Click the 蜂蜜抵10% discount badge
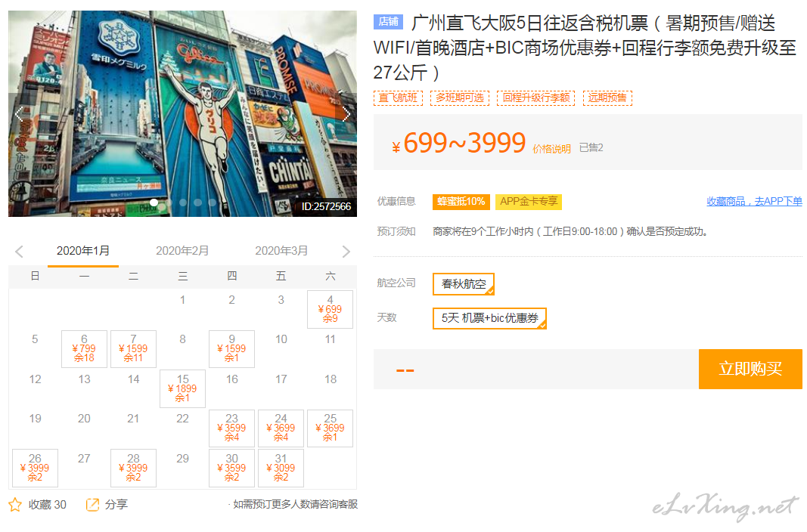The height and width of the screenshot is (532, 807). 461,202
